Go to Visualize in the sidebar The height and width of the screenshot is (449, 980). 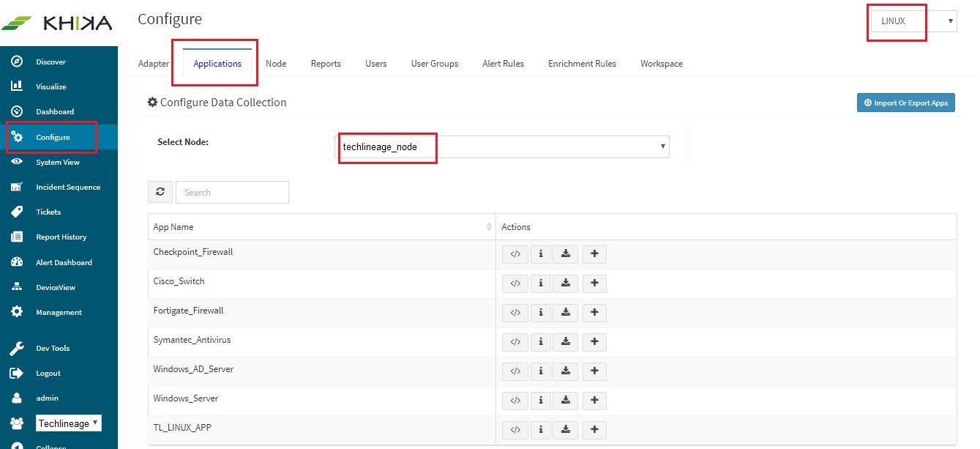[x=59, y=86]
